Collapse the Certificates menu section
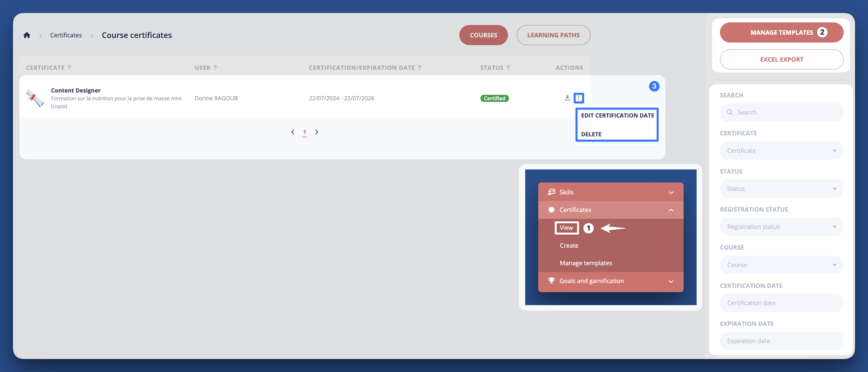868x372 pixels. [x=610, y=210]
